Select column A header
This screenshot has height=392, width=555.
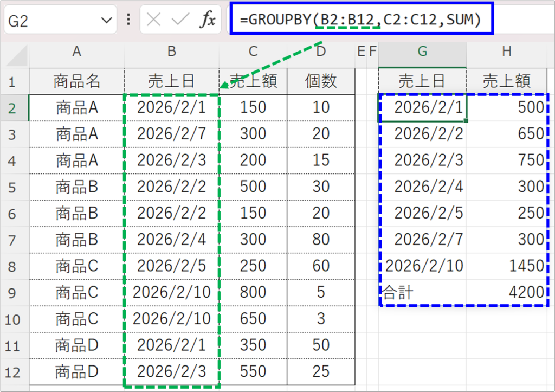point(76,52)
